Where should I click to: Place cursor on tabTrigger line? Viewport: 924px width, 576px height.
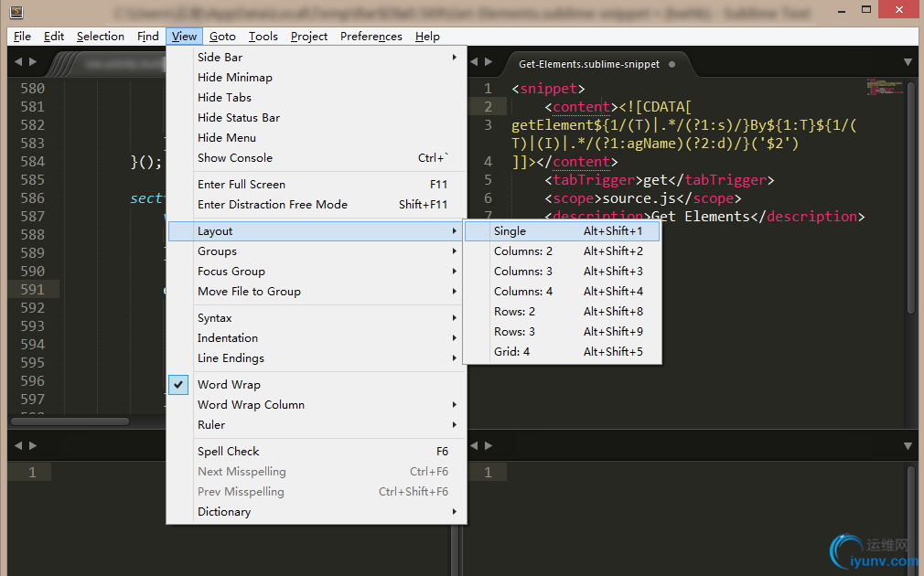[x=659, y=179]
